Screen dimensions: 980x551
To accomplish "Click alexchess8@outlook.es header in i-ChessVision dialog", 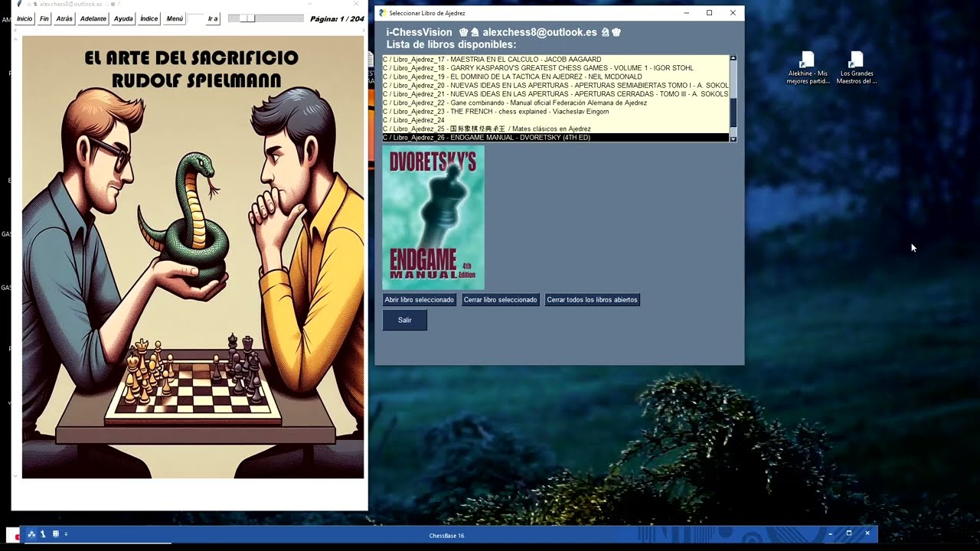I will click(540, 32).
